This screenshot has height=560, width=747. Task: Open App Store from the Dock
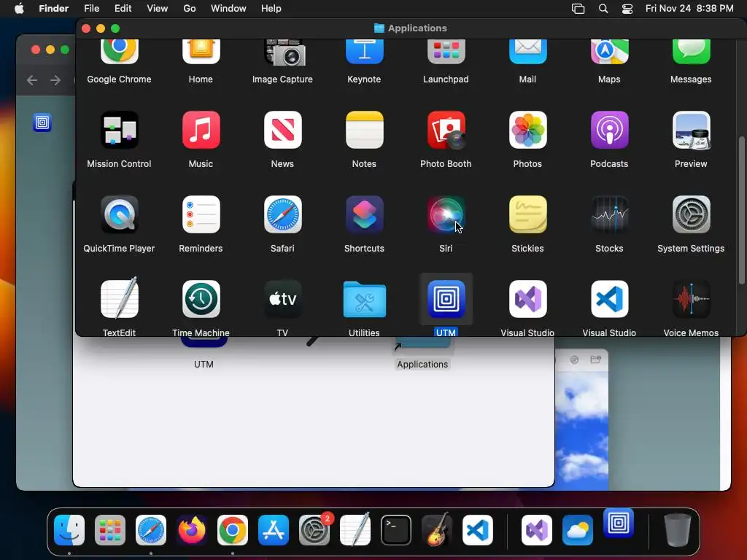click(x=274, y=530)
